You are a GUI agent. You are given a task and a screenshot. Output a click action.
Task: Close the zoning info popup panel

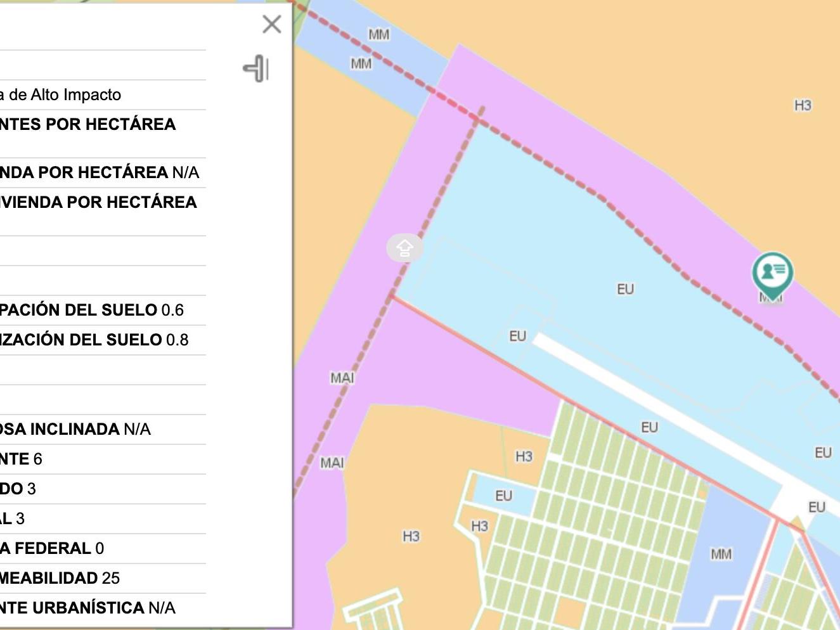(x=271, y=25)
